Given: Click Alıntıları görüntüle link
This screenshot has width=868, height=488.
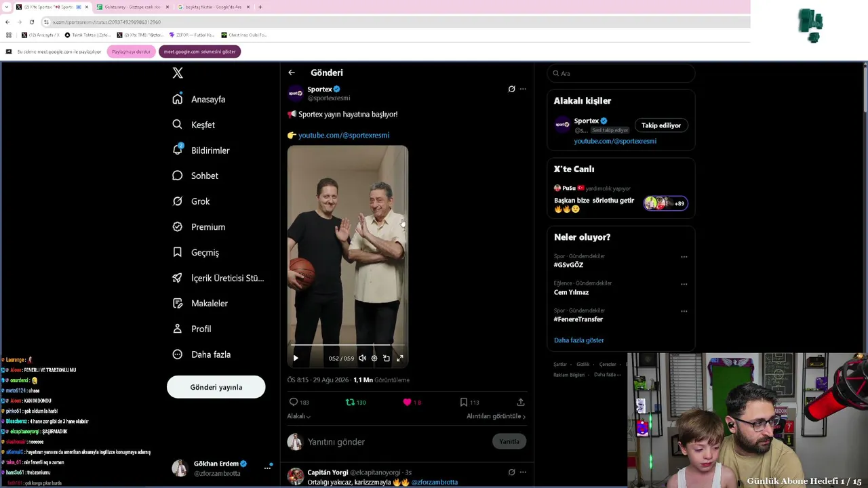Looking at the screenshot, I should pos(496,416).
